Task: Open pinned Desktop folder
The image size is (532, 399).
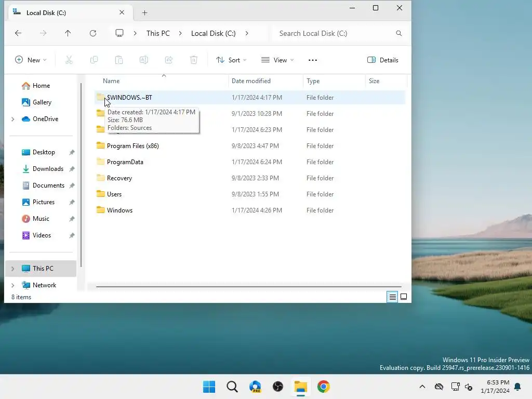Action: pyautogui.click(x=41, y=152)
